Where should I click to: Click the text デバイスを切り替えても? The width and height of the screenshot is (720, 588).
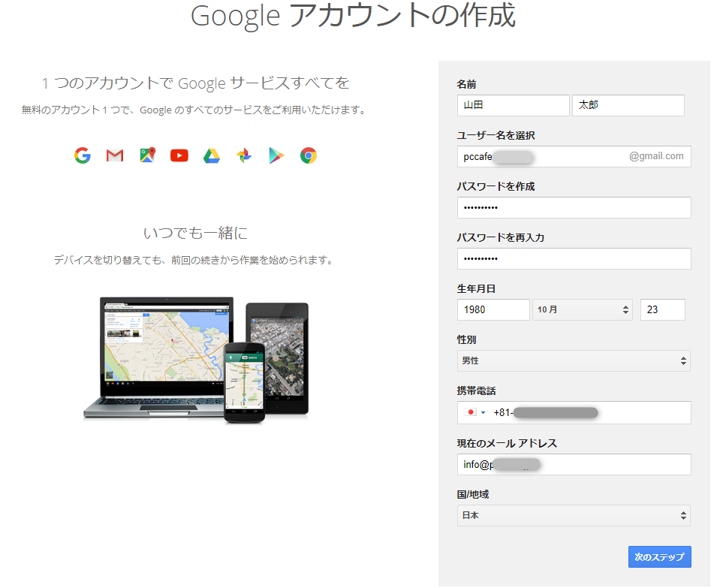coord(108,261)
